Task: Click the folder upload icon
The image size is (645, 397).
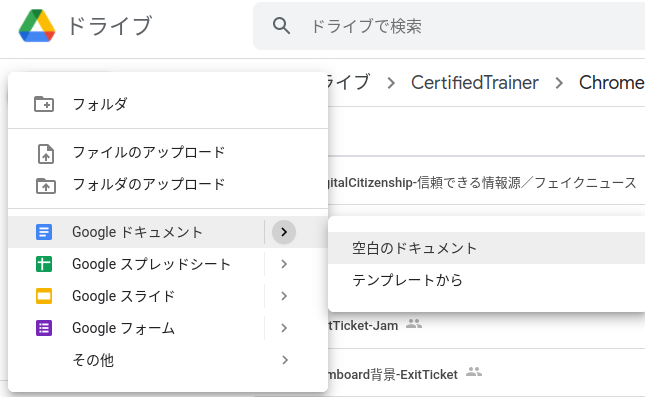Action: [46, 186]
